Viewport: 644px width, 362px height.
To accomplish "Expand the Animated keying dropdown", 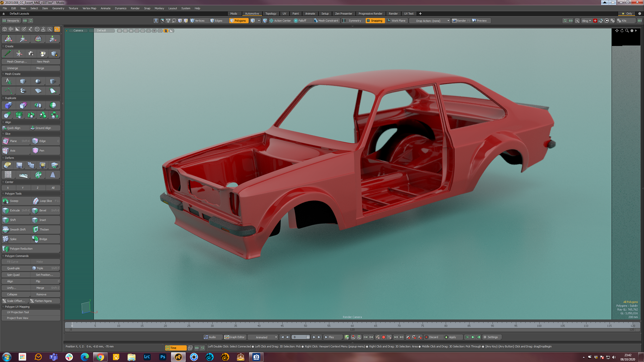I will (276, 337).
